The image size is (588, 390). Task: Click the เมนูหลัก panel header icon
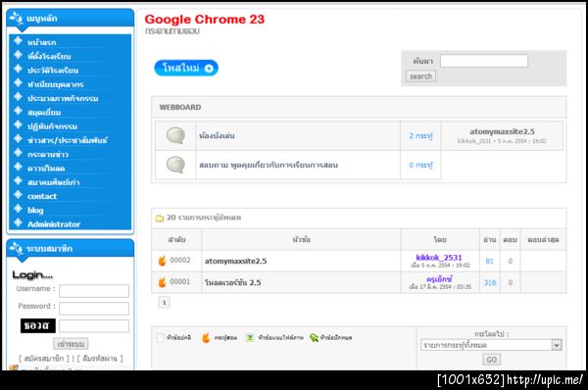click(17, 18)
